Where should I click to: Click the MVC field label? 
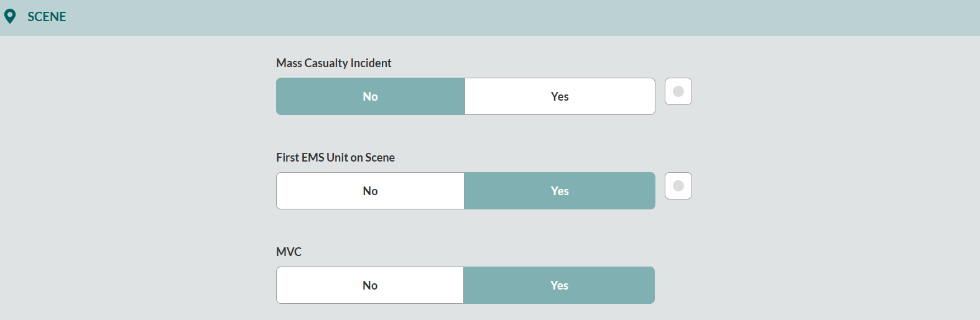click(289, 252)
